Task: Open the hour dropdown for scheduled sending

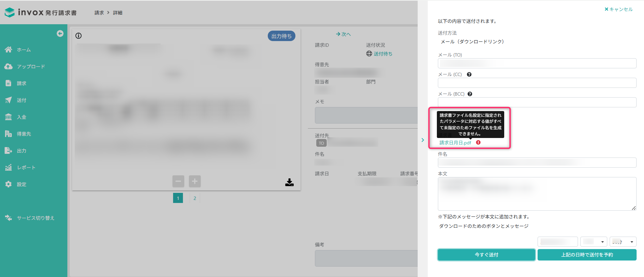Action: click(593, 242)
